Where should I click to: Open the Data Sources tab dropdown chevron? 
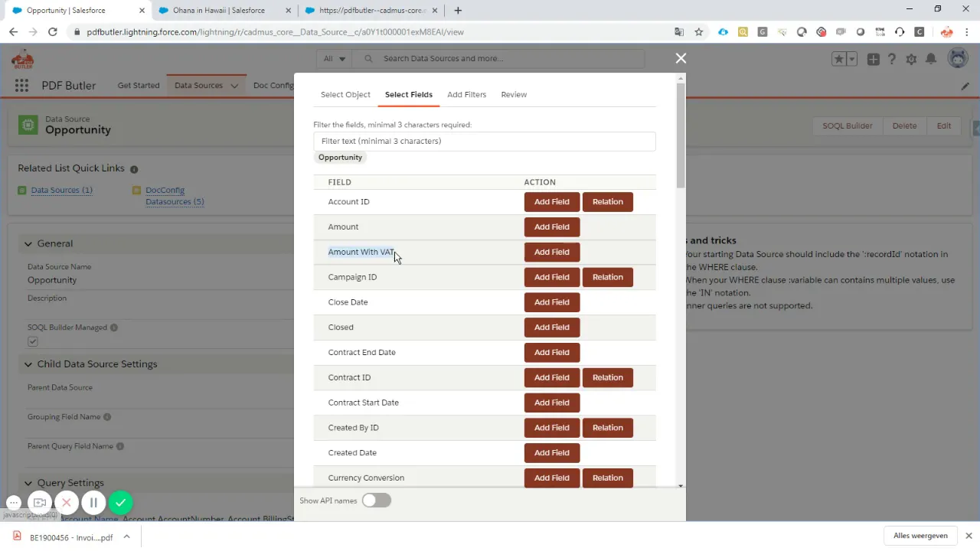[x=234, y=86]
